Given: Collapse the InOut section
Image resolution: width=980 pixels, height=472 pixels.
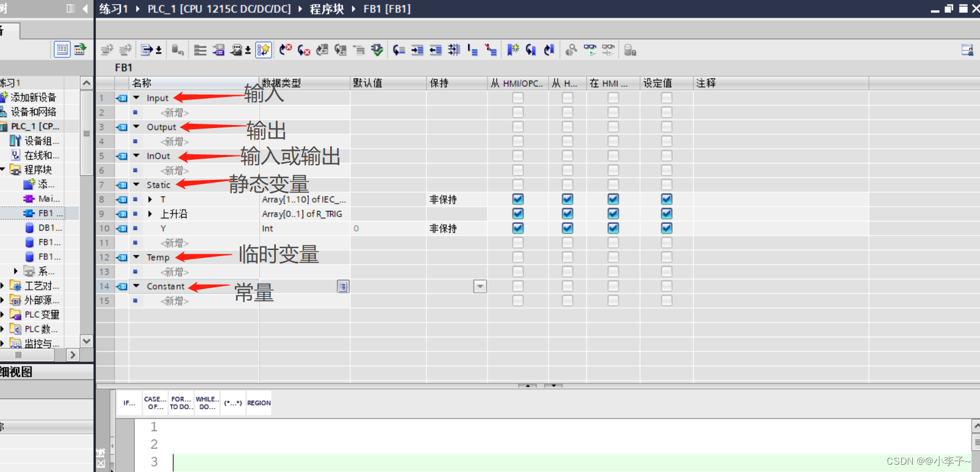Looking at the screenshot, I should tap(137, 156).
